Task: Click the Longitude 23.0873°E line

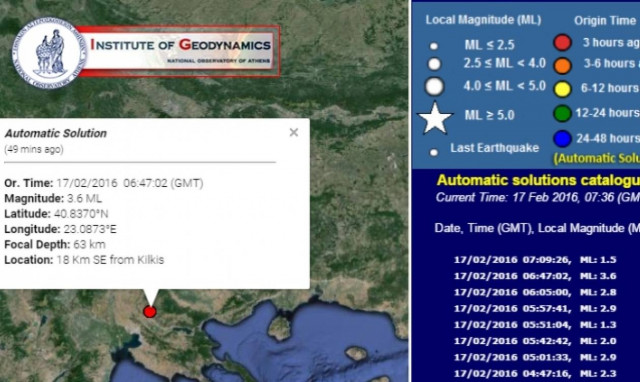Action: pyautogui.click(x=60, y=229)
